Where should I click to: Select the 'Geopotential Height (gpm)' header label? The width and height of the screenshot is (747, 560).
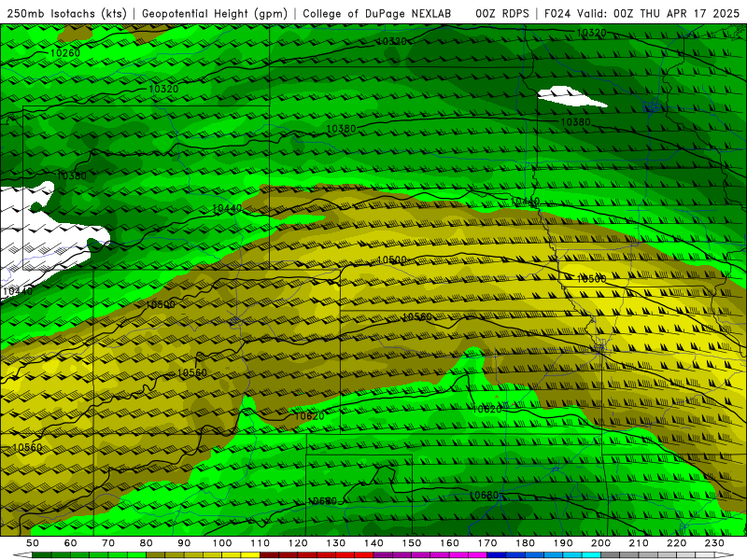[215, 14]
